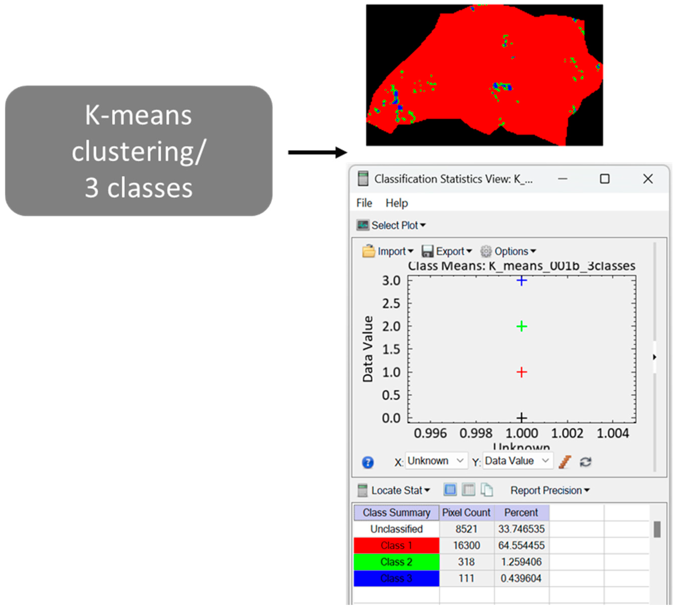Image resolution: width=679 pixels, height=616 pixels.
Task: Click the blue select-all table icon
Action: pyautogui.click(x=450, y=490)
